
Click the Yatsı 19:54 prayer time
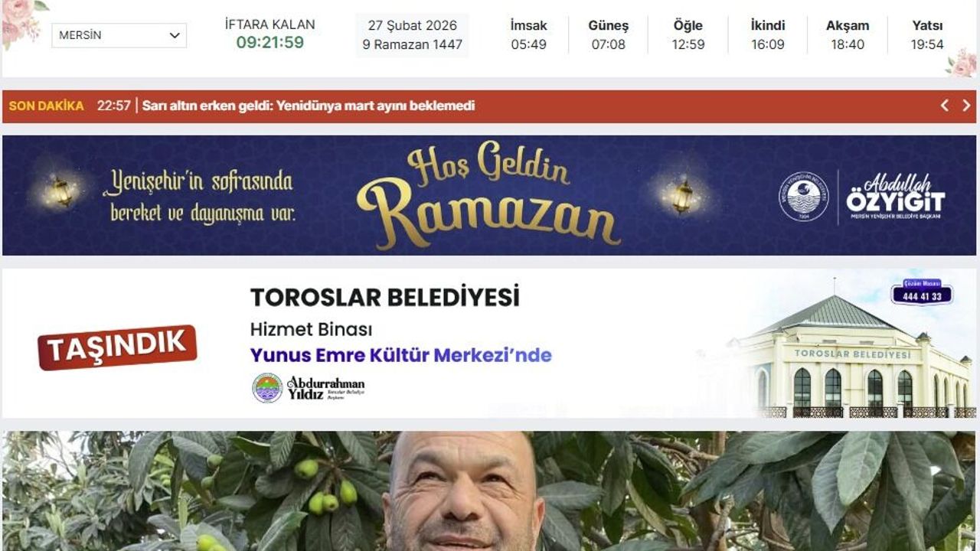coord(927,35)
